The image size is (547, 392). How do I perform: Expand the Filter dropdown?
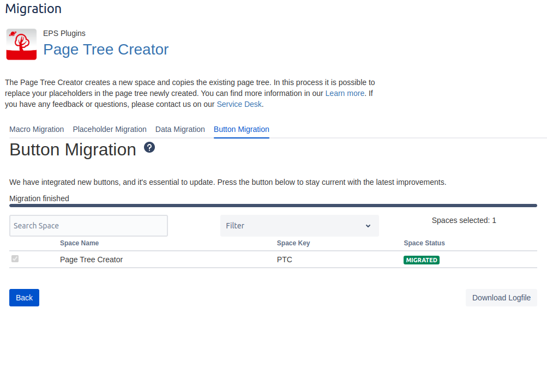click(299, 226)
